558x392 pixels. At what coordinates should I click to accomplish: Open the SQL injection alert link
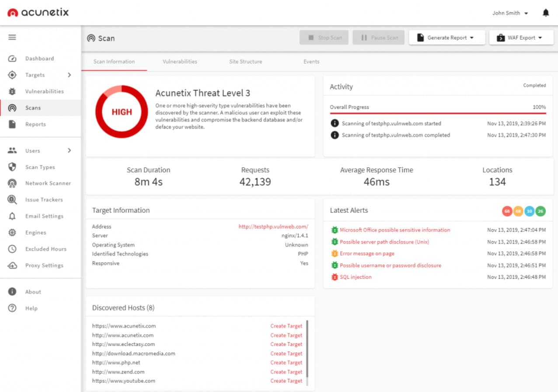tap(356, 277)
